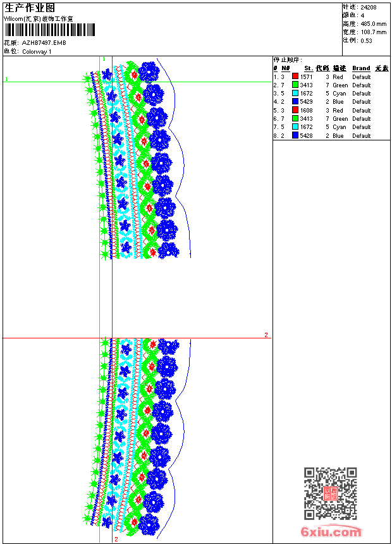
Task: Click the title text 生产作业图
Action: (30, 8)
